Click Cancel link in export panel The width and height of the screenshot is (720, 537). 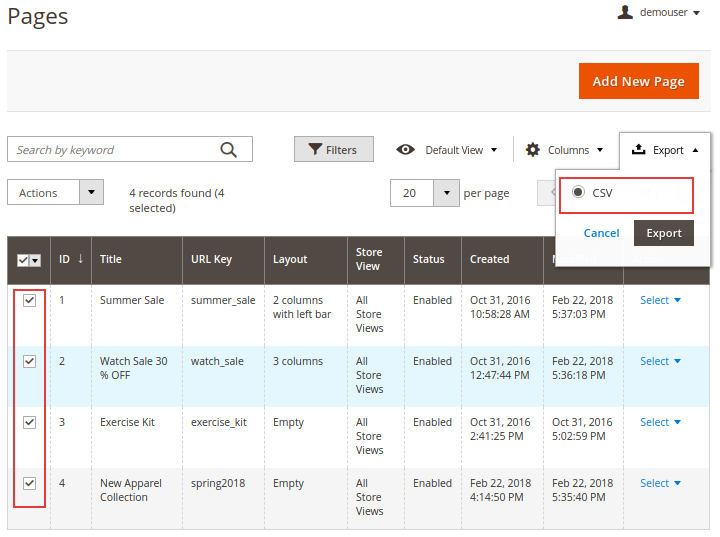coord(601,233)
